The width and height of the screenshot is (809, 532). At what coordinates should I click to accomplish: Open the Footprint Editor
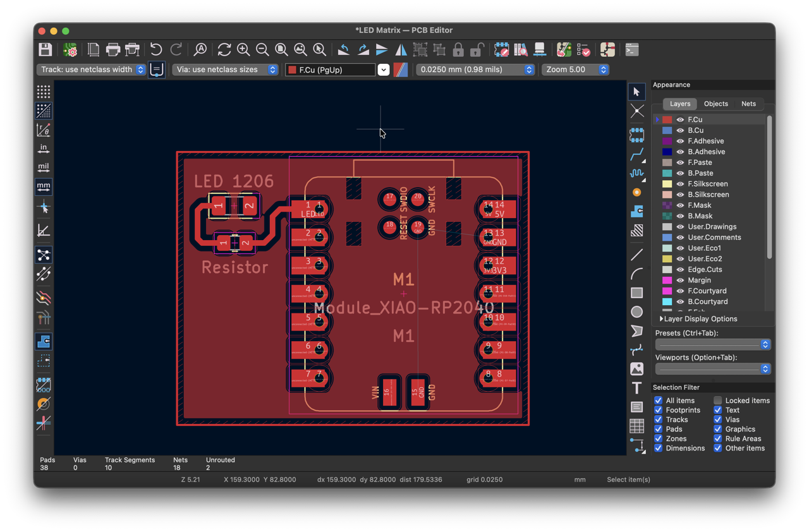(501, 49)
